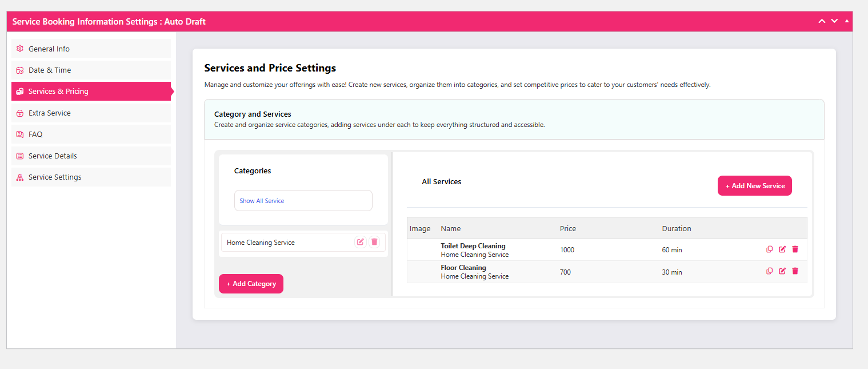Switch to Date & Time tab
This screenshot has height=369, width=868.
(50, 70)
